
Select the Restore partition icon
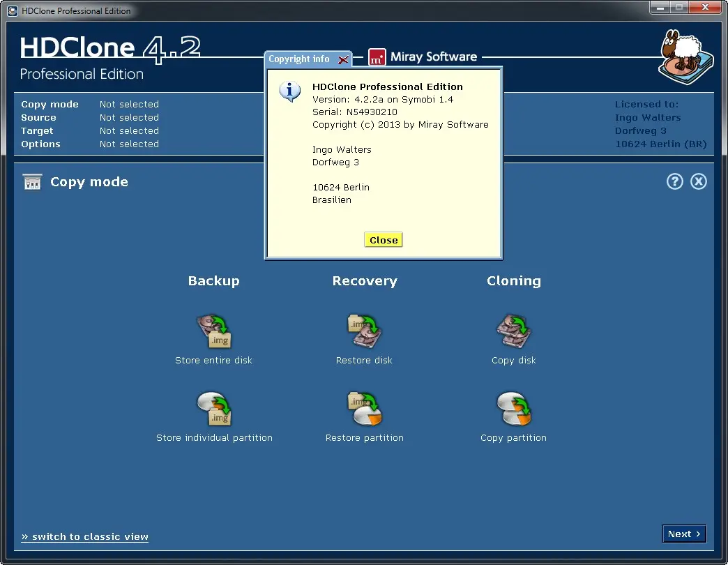point(365,409)
